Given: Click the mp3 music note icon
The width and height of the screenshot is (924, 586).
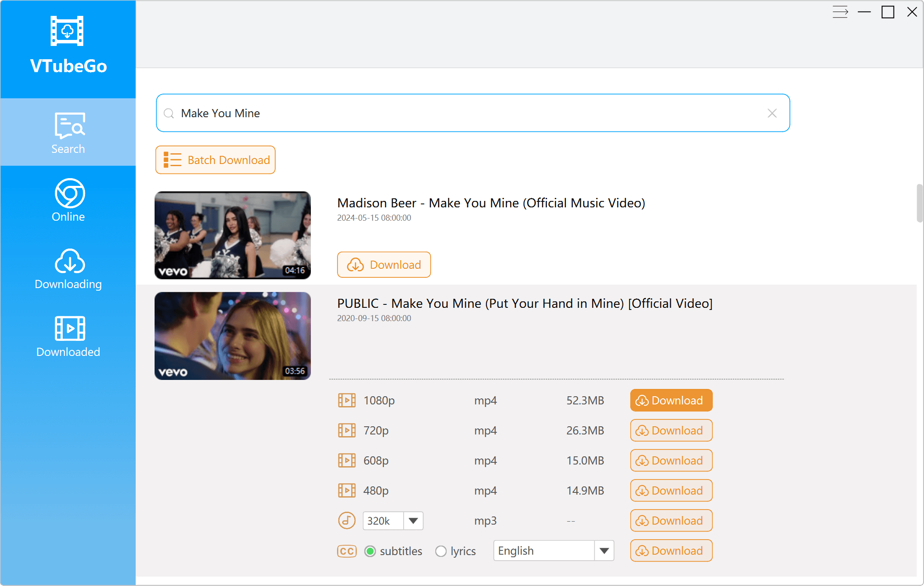Looking at the screenshot, I should pos(346,521).
